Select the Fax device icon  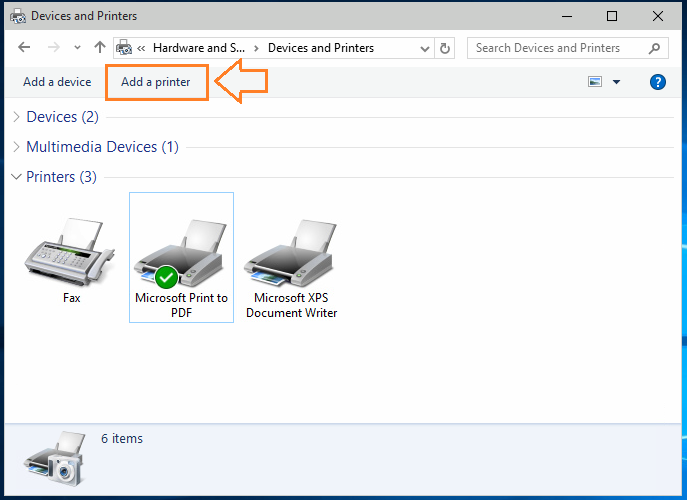point(70,252)
